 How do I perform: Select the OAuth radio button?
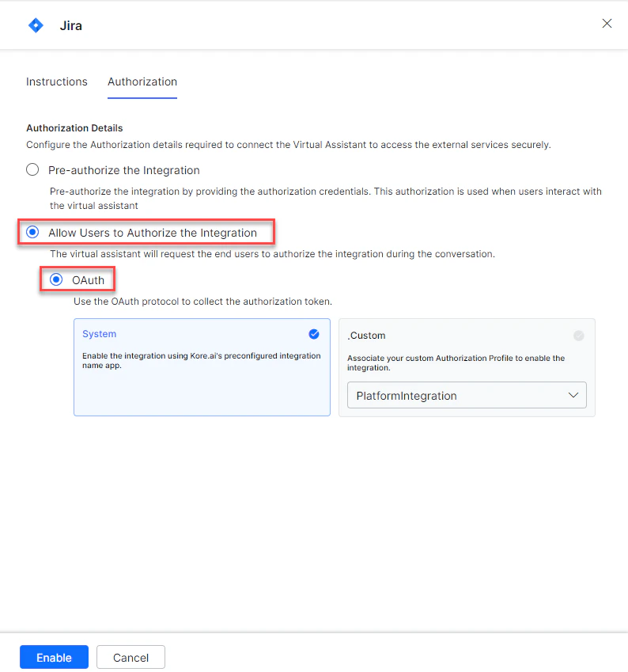(55, 279)
